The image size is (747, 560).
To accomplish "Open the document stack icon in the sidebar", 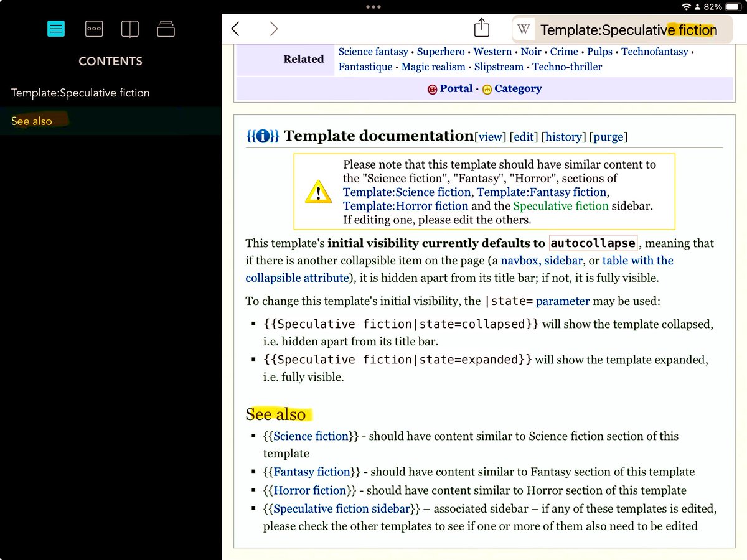I will pyautogui.click(x=166, y=28).
